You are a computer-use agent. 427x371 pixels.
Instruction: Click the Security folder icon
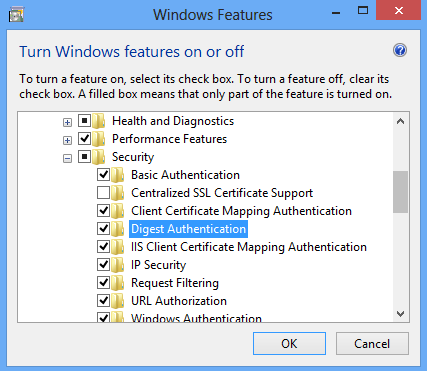pos(98,157)
